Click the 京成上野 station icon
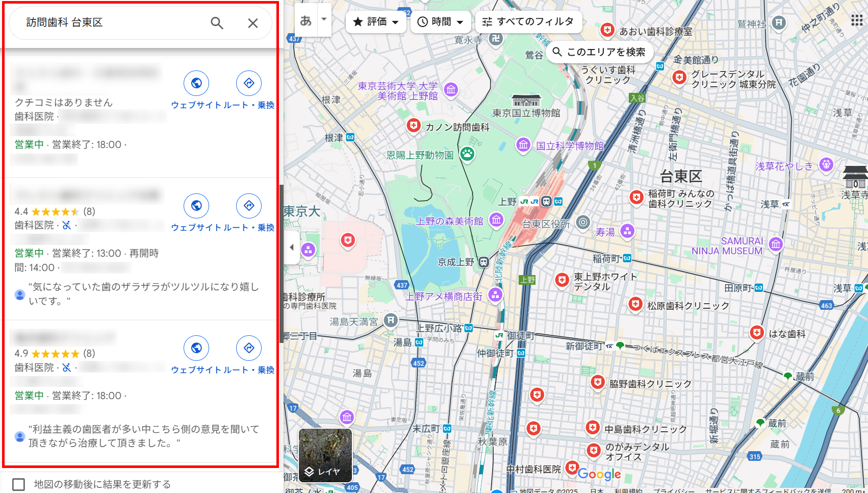This screenshot has height=493, width=868. tap(483, 262)
